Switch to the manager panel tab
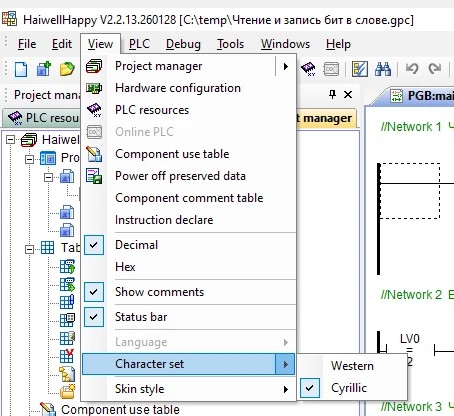Viewport: 454px width, 416px height. (x=327, y=118)
